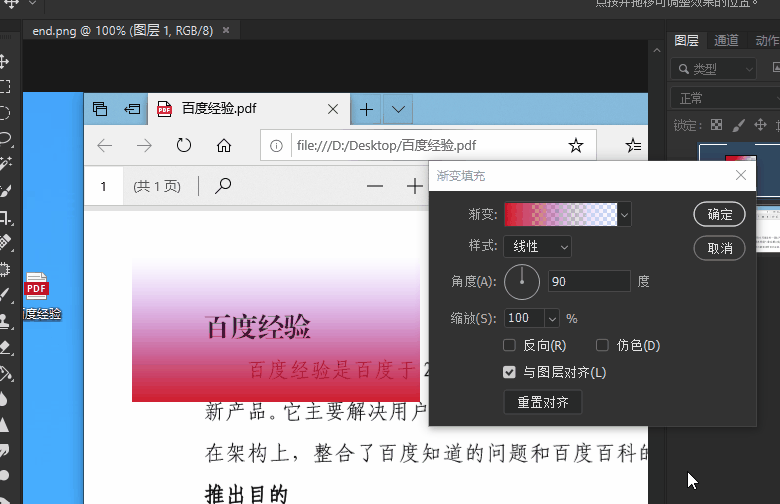Click the new tab plus button
780x504 pixels.
366,109
